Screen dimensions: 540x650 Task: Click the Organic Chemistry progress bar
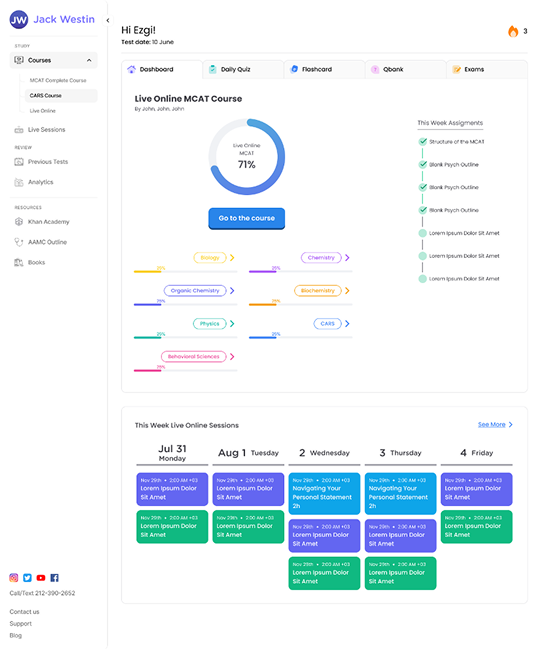pos(186,304)
